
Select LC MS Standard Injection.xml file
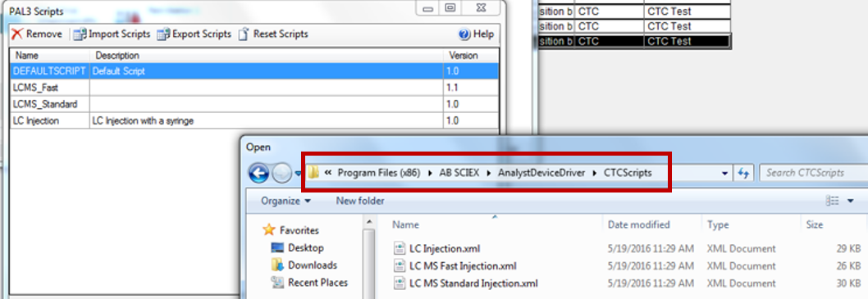474,283
